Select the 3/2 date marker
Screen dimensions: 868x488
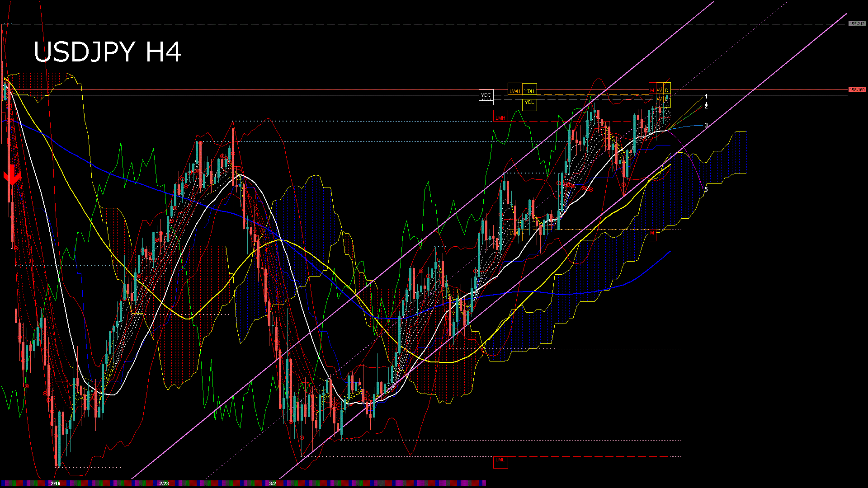click(273, 483)
